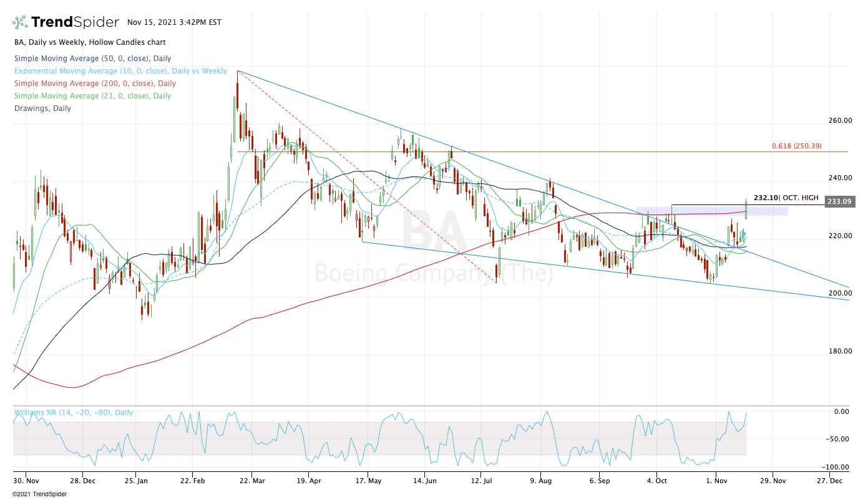Click the 14. Jun date label

(424, 481)
